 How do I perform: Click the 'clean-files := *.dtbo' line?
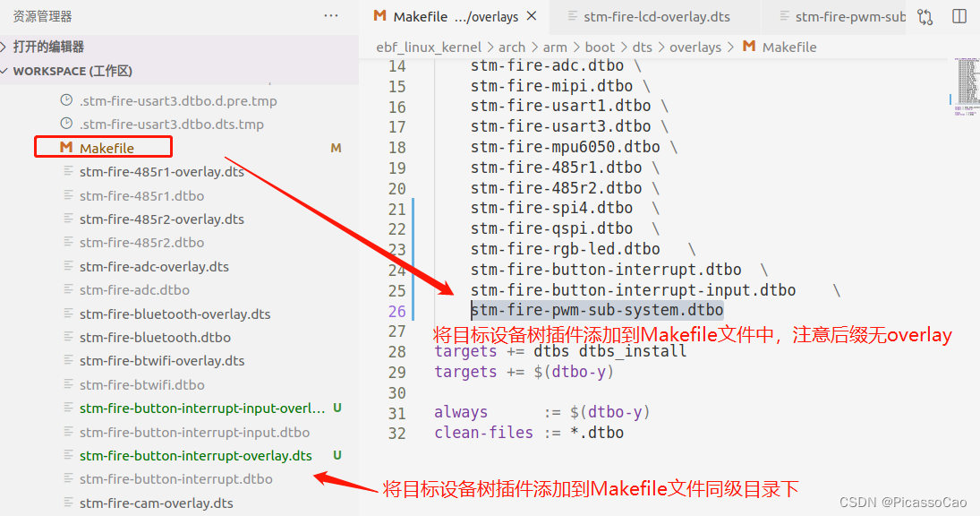[x=529, y=433]
